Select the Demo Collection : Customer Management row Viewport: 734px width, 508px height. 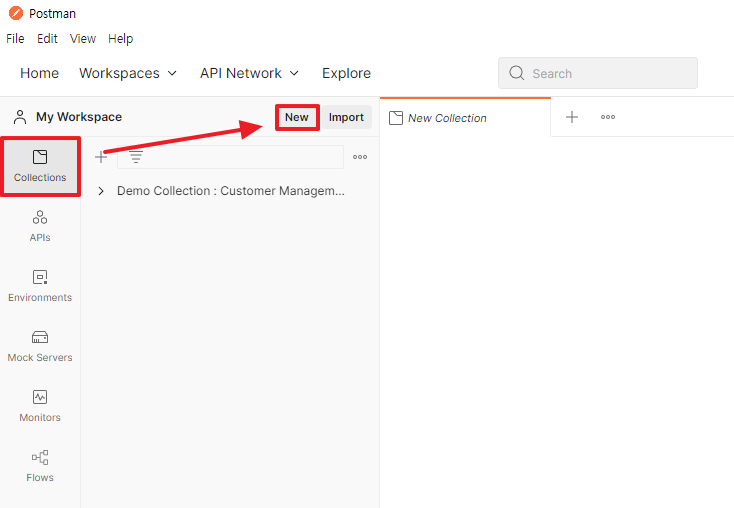click(x=230, y=191)
